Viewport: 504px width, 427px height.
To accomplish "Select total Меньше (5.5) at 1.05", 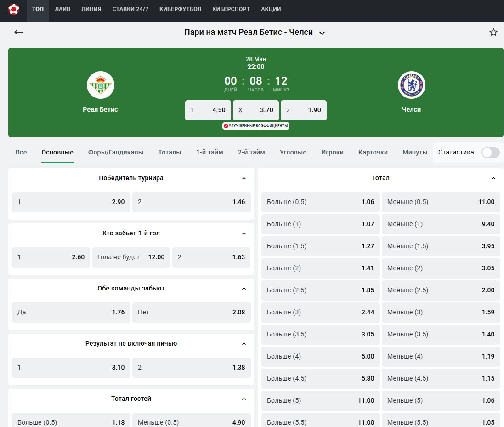I will coord(441,420).
